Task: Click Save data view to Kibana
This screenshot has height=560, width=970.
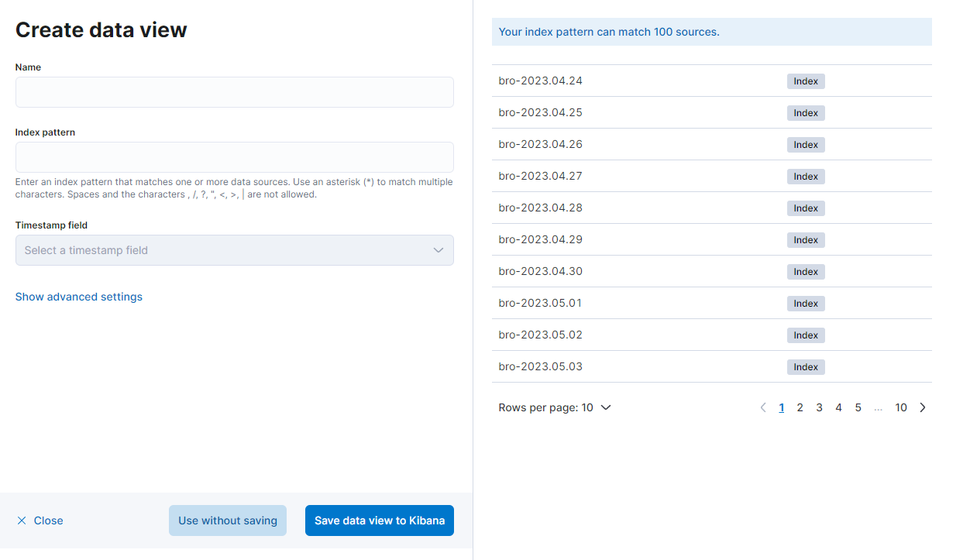Action: click(x=379, y=520)
